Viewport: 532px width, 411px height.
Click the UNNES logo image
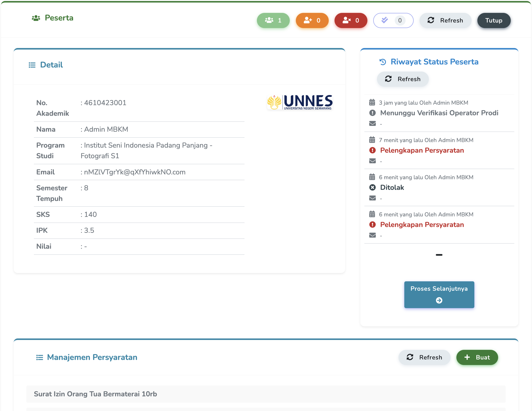300,102
